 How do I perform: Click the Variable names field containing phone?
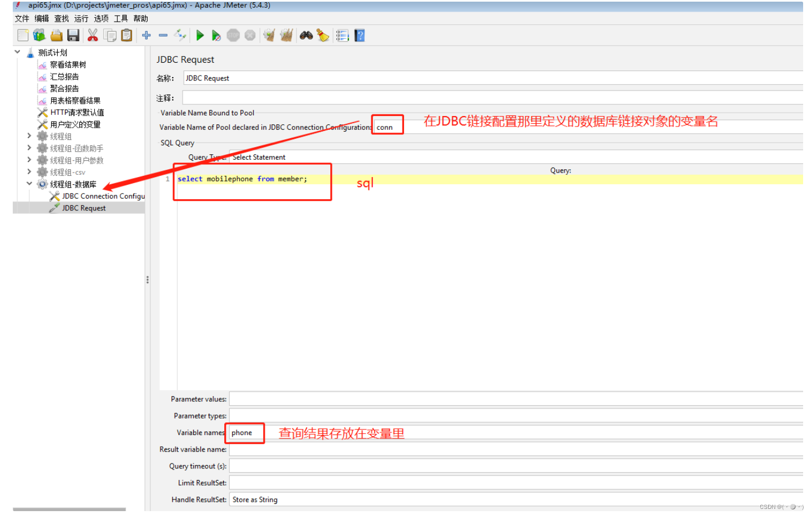pyautogui.click(x=516, y=432)
